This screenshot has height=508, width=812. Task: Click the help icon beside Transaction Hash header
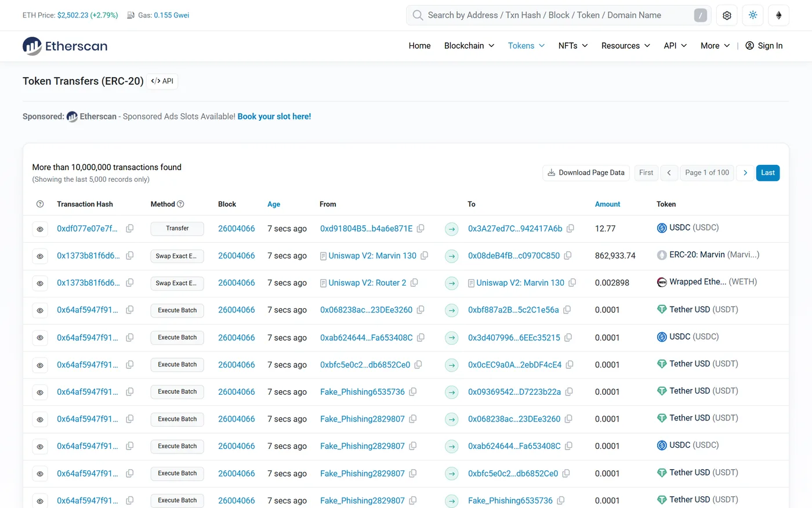pyautogui.click(x=40, y=204)
